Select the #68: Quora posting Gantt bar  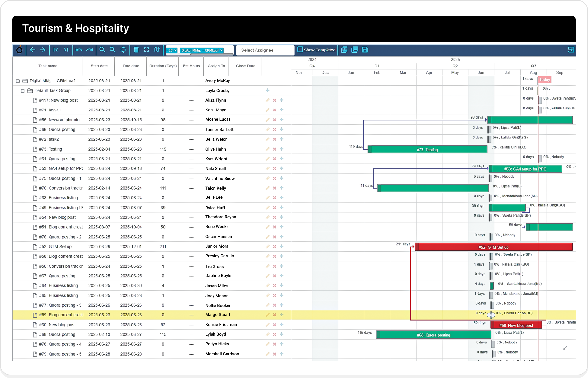[434, 335]
